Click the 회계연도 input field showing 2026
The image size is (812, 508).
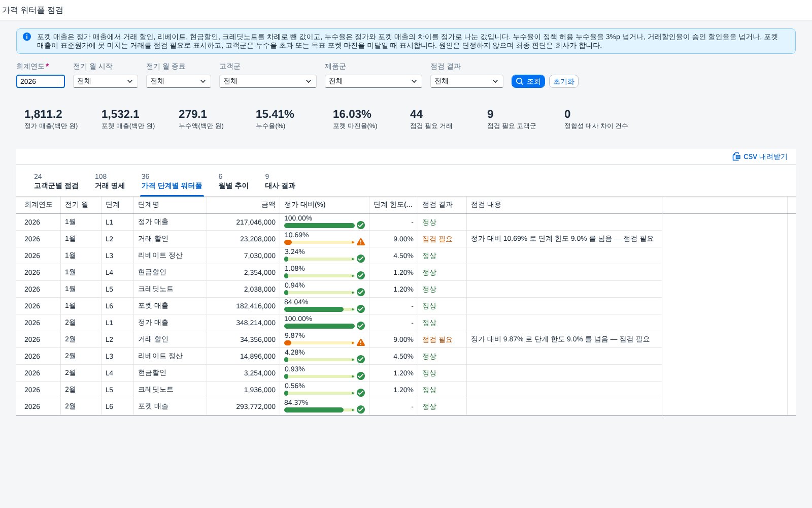tap(41, 81)
